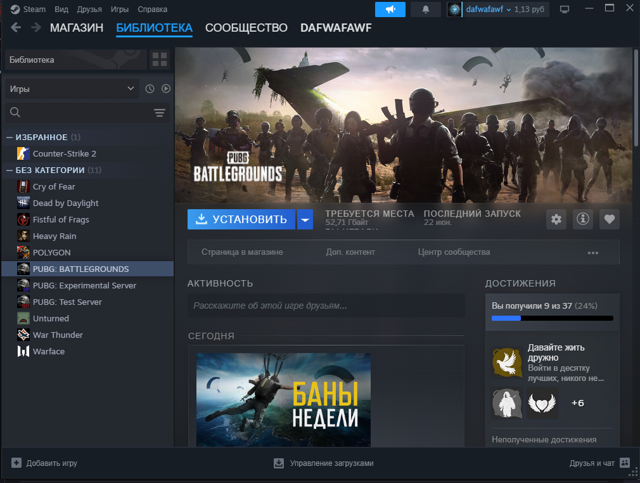This screenshot has height=483, width=640.
Task: Open advanced filter options icon
Action: [160, 112]
